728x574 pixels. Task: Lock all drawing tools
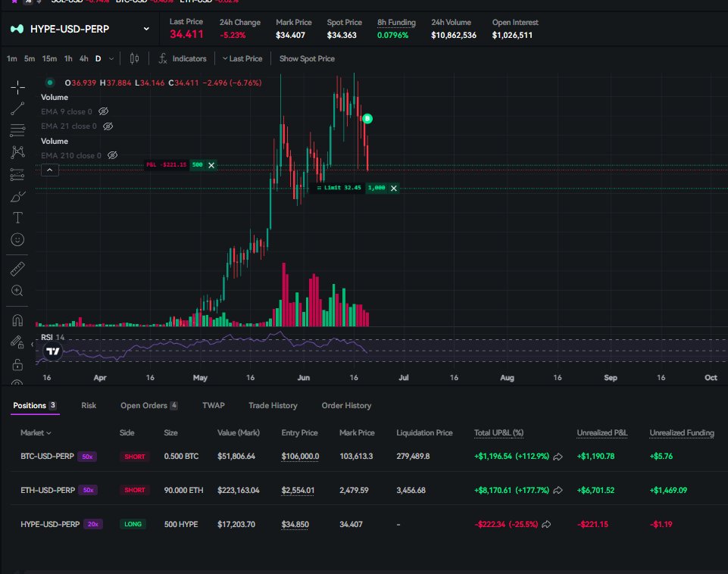17,365
